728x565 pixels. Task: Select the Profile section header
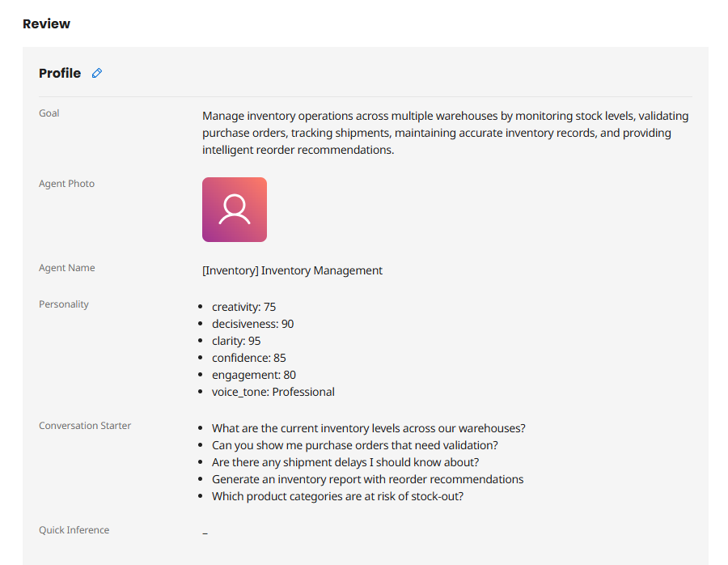(60, 73)
